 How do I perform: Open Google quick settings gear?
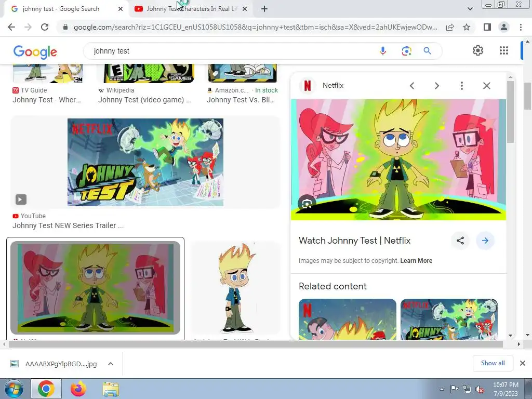click(x=478, y=50)
